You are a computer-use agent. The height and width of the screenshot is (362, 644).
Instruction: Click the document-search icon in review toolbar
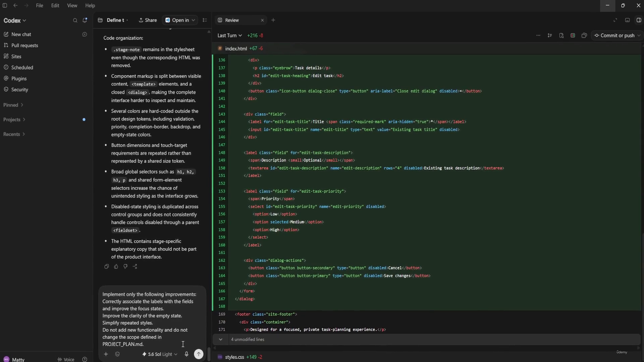click(561, 36)
